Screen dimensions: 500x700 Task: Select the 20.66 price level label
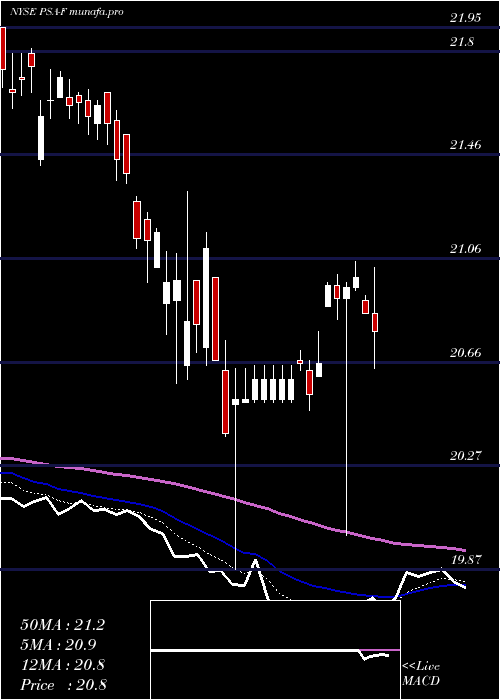pos(466,353)
